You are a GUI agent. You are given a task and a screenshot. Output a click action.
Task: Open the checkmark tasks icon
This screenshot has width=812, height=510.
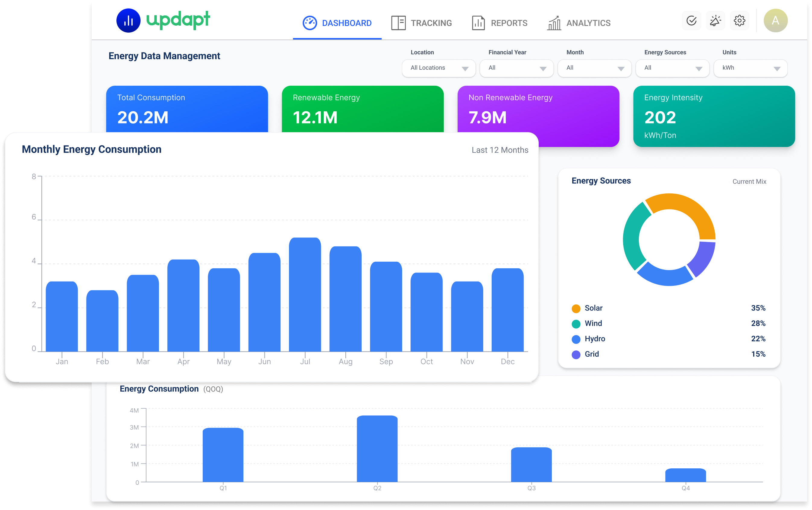pos(691,21)
